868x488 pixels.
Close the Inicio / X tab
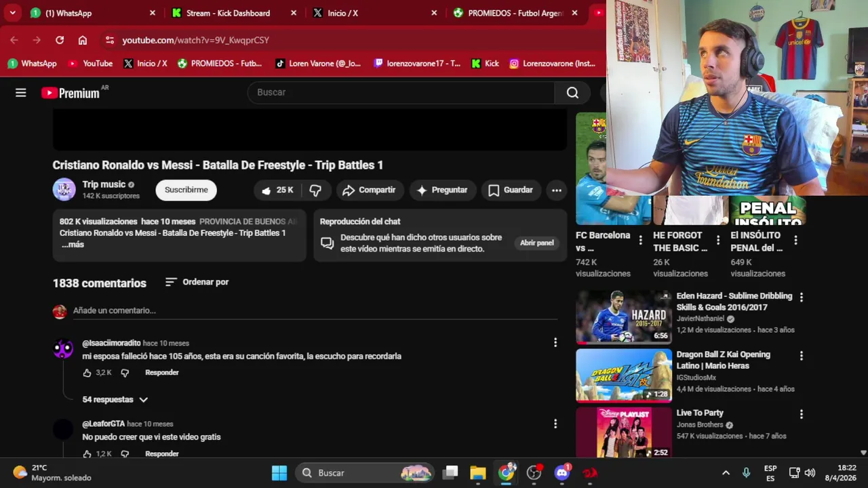coord(435,13)
